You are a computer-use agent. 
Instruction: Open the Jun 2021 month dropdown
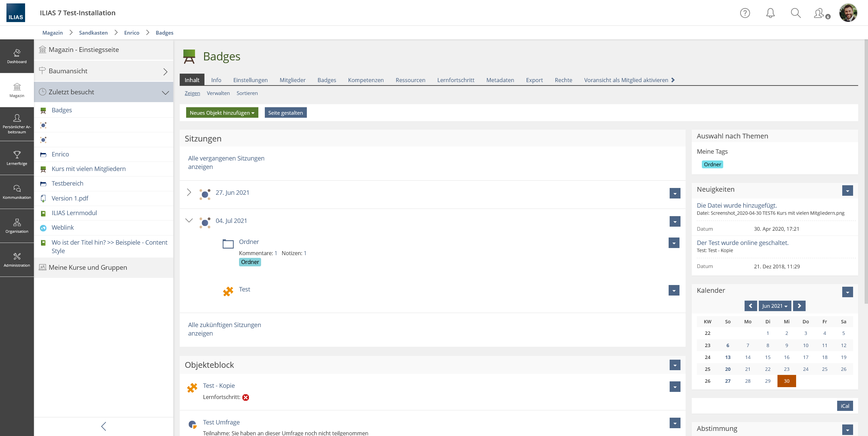(x=775, y=306)
